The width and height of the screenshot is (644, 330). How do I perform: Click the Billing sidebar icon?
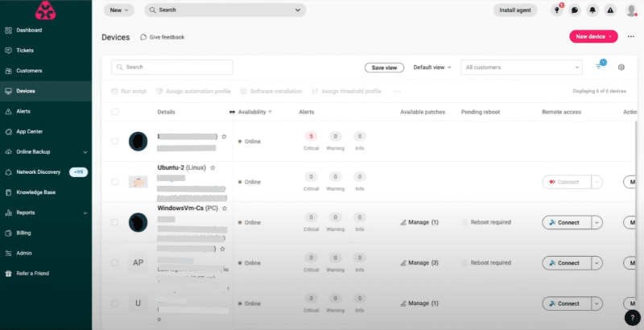(x=8, y=233)
